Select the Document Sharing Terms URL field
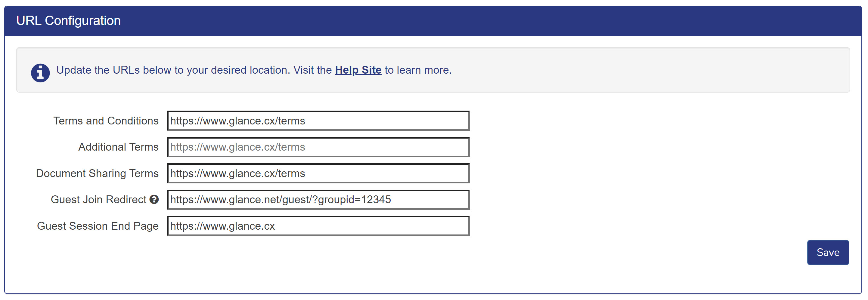Screen dimensions: 868x300 (x=318, y=173)
